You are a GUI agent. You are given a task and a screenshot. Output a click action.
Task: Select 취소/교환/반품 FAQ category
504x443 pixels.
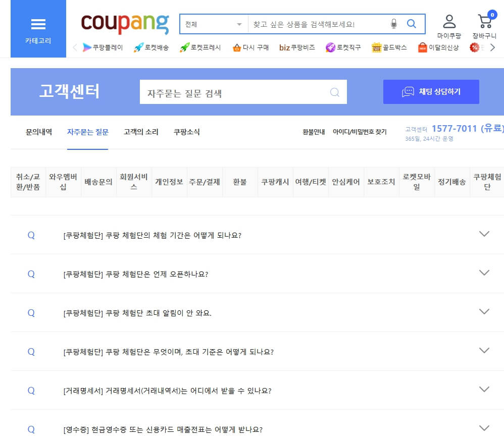pyautogui.click(x=28, y=182)
